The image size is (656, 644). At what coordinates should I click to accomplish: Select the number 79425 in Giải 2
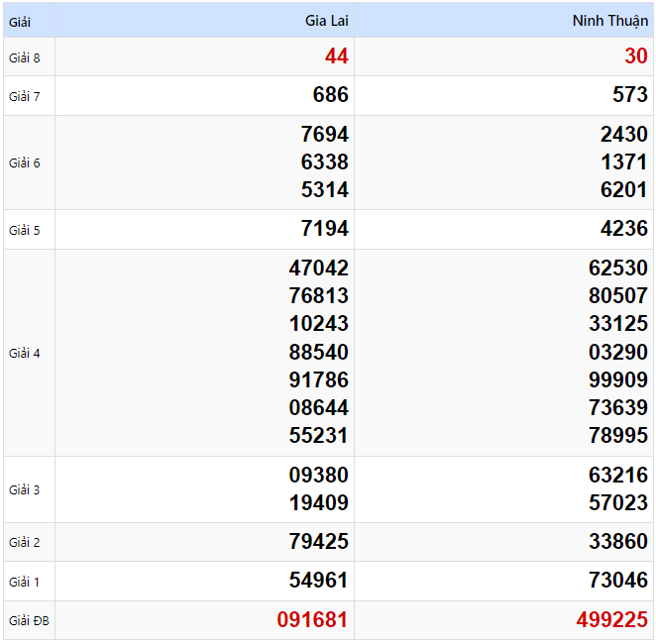(318, 542)
